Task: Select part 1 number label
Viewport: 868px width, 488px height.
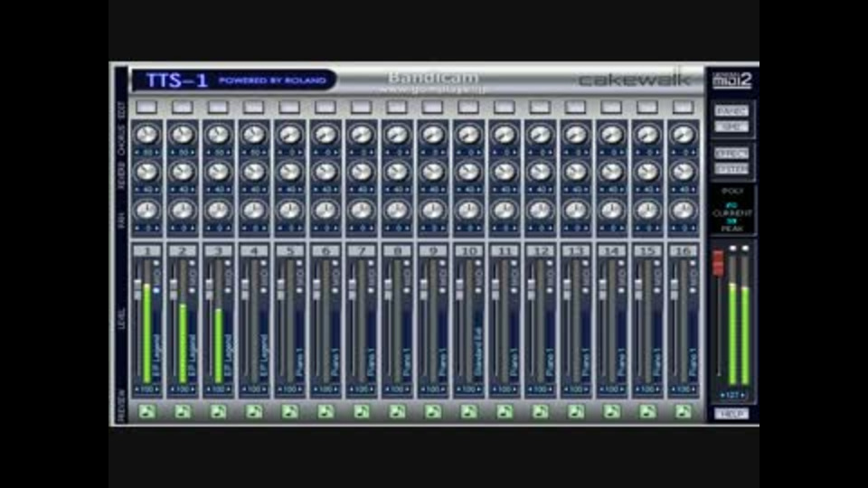Action: pyautogui.click(x=147, y=250)
